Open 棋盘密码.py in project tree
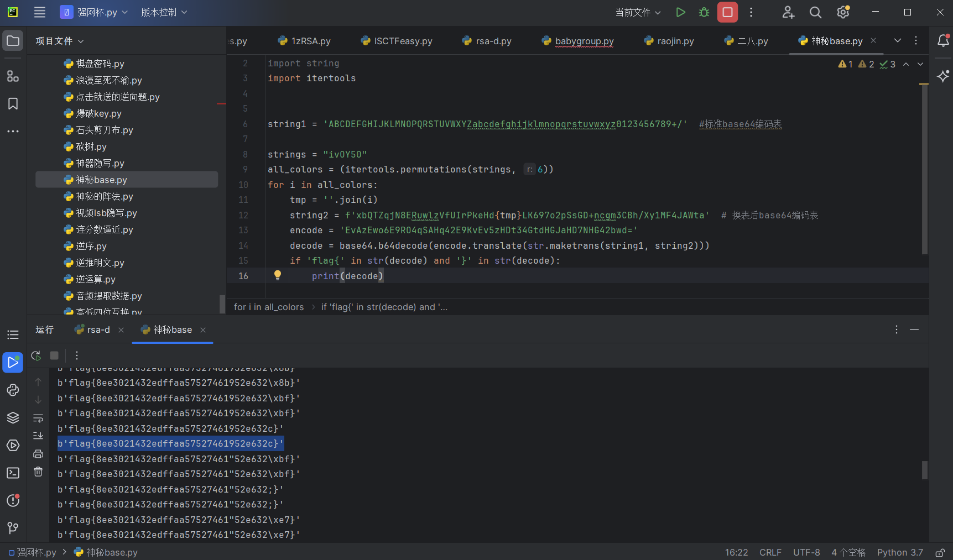This screenshot has height=560, width=953. [94, 64]
